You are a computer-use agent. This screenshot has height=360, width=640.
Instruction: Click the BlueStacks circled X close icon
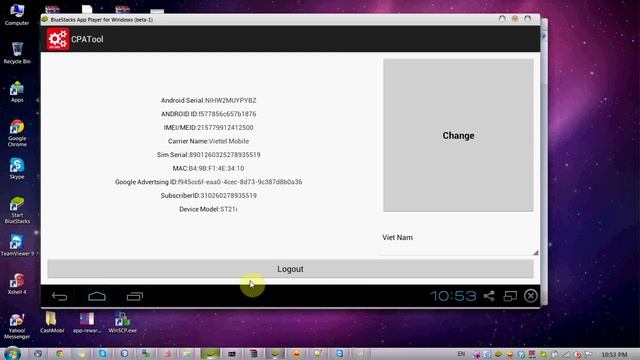pos(531,296)
